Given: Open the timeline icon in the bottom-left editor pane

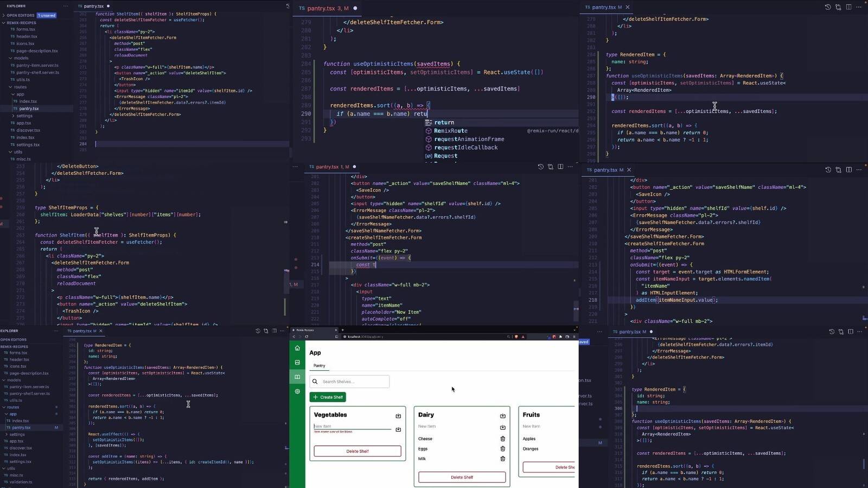Looking at the screenshot, I should (258, 331).
